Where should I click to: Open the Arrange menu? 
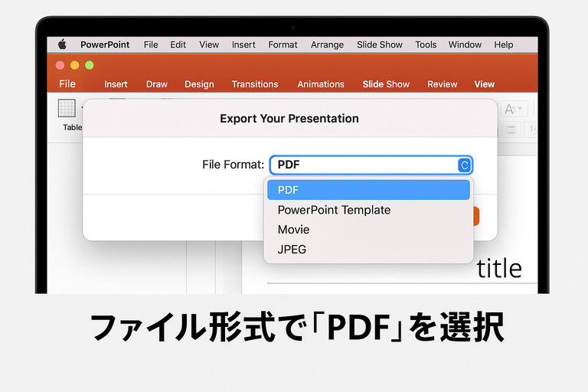(327, 44)
